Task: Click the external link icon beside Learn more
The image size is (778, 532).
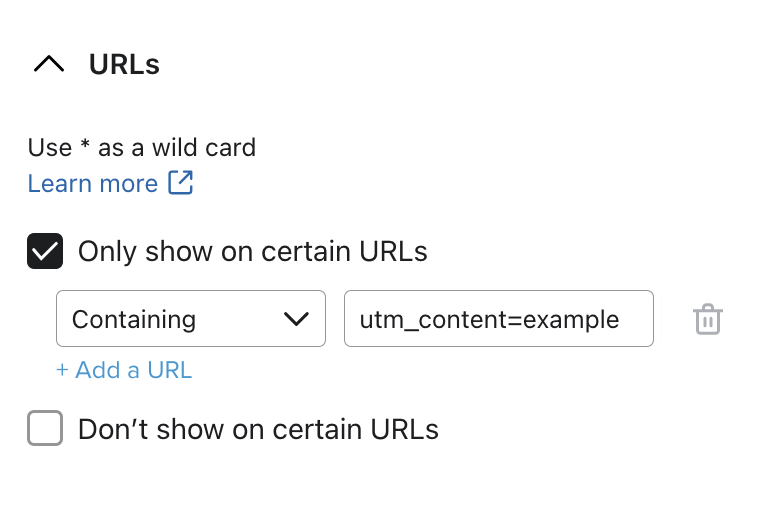Action: coord(181,183)
